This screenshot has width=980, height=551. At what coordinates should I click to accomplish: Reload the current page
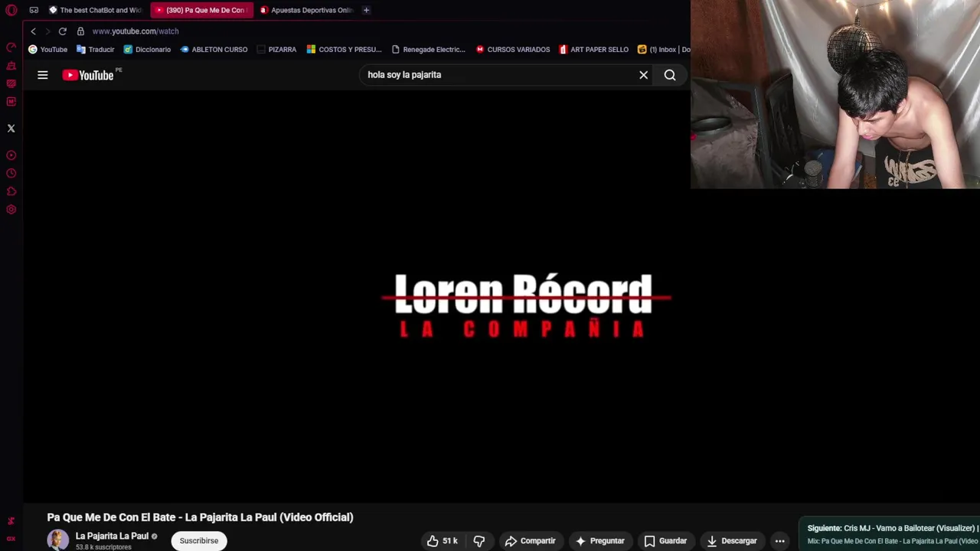(62, 31)
